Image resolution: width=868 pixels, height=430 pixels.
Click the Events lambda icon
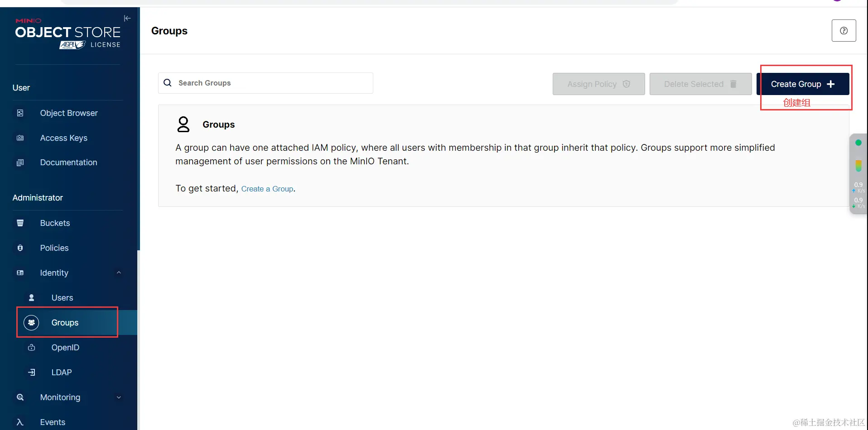(20, 422)
